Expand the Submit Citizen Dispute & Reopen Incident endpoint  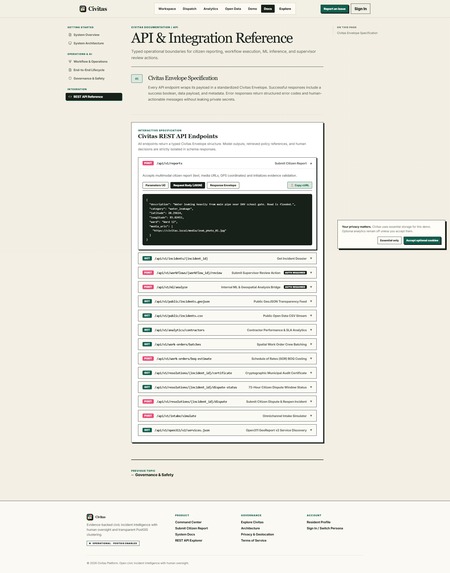(227, 401)
